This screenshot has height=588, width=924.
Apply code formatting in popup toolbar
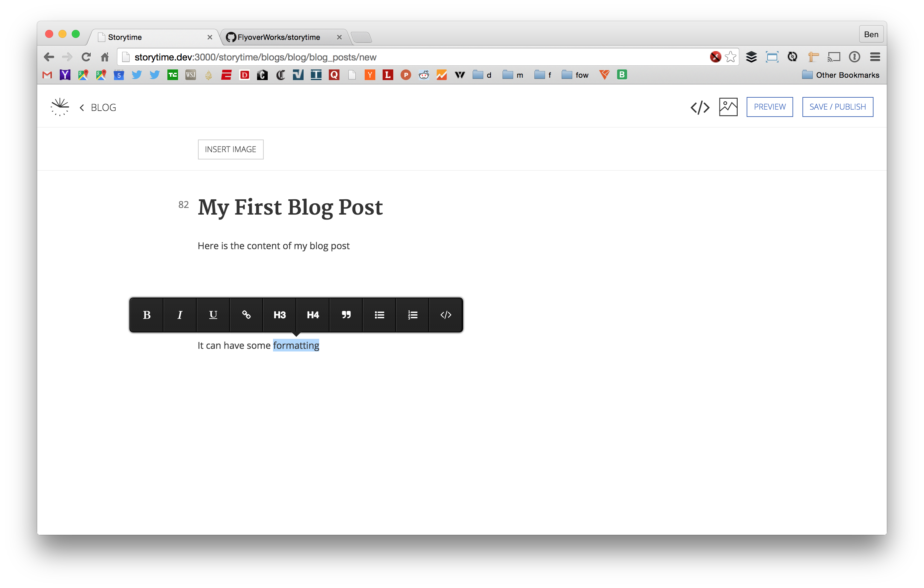[x=445, y=315]
